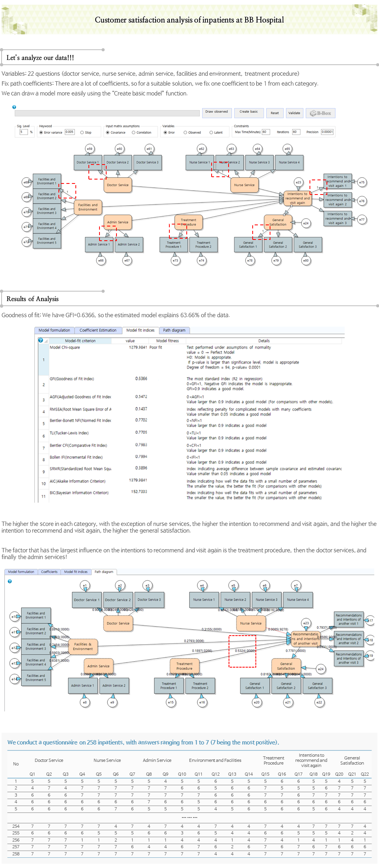The width and height of the screenshot is (379, 868).
Task: Click the Max Time(Minutes) input field
Action: pos(266,132)
